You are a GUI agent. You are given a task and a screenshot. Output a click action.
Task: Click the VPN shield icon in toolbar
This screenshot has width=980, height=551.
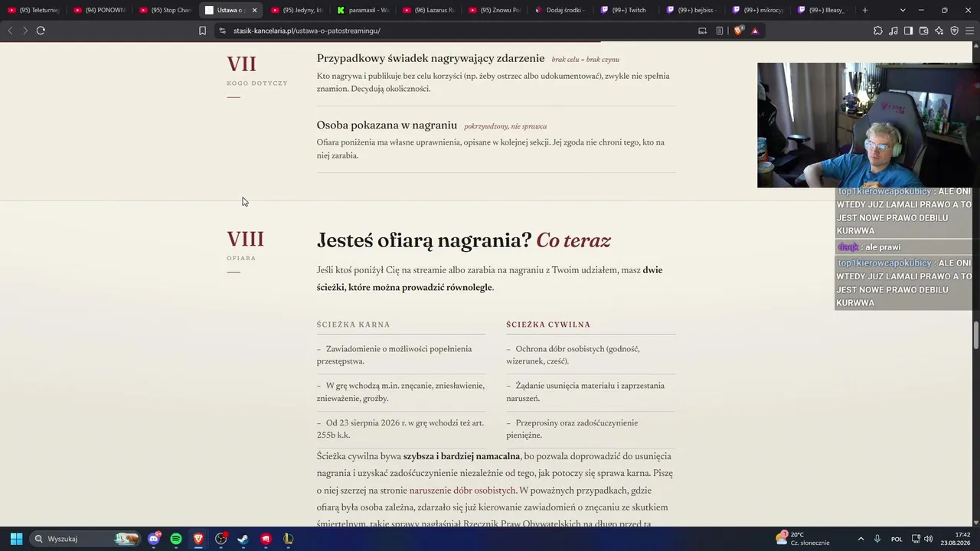coord(954,31)
